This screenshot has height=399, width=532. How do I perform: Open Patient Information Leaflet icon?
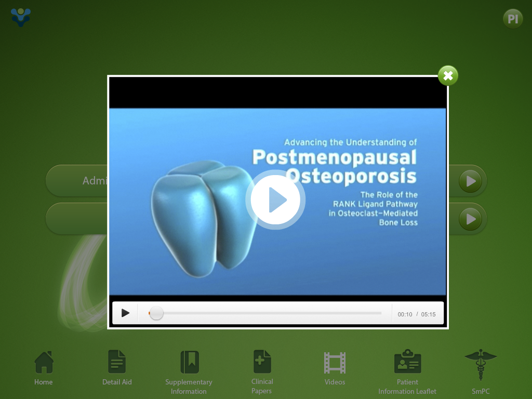click(x=407, y=361)
